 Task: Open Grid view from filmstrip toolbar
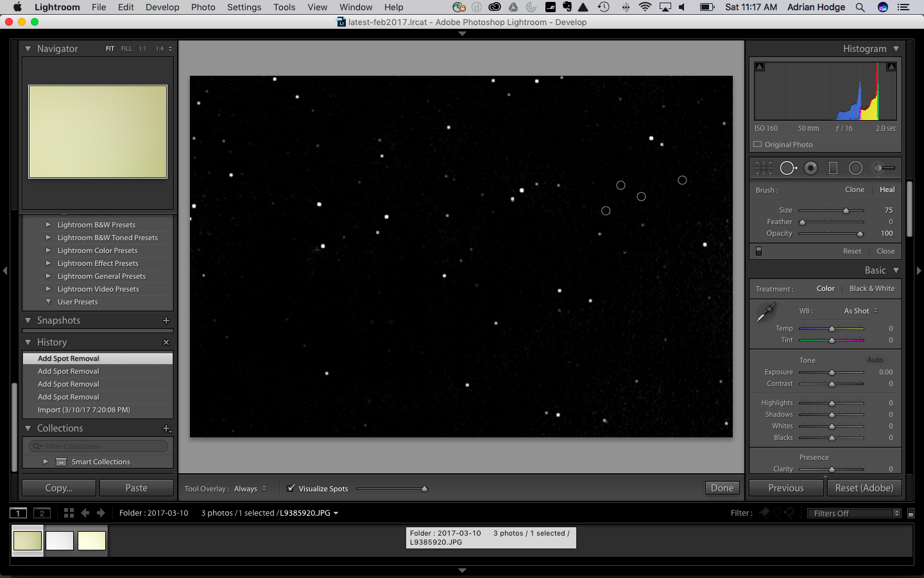69,512
